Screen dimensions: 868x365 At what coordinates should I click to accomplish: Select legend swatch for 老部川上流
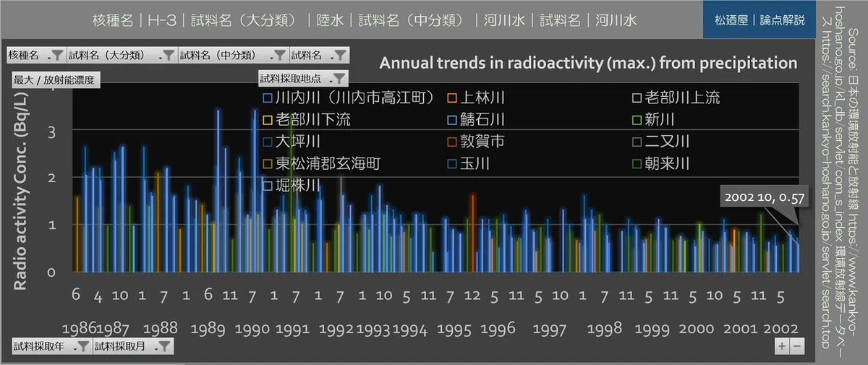[x=636, y=98]
